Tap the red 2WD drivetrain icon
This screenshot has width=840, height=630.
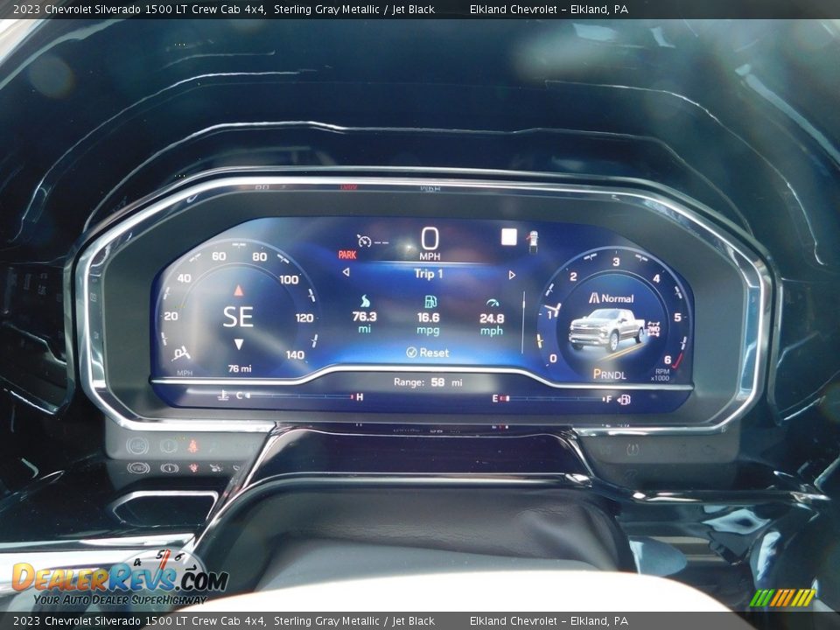coord(654,328)
